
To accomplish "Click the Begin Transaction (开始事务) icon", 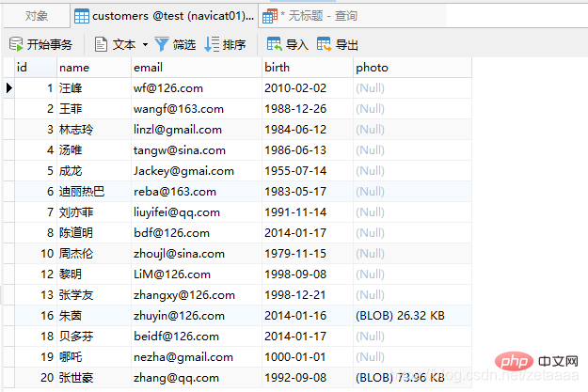I will pos(16,44).
